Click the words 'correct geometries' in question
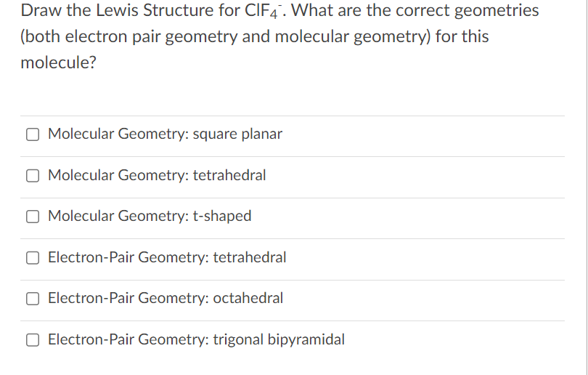The width and height of the screenshot is (588, 375). tap(467, 10)
